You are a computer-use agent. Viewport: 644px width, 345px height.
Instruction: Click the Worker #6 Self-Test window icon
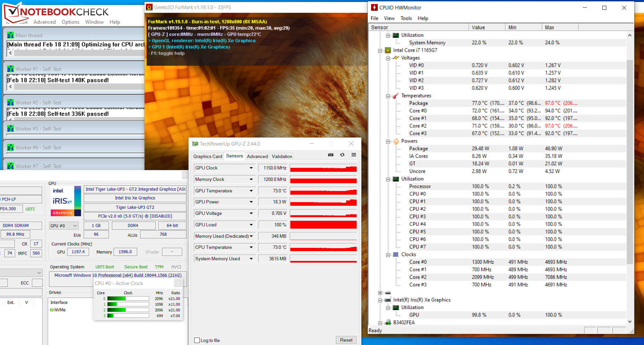(10, 148)
